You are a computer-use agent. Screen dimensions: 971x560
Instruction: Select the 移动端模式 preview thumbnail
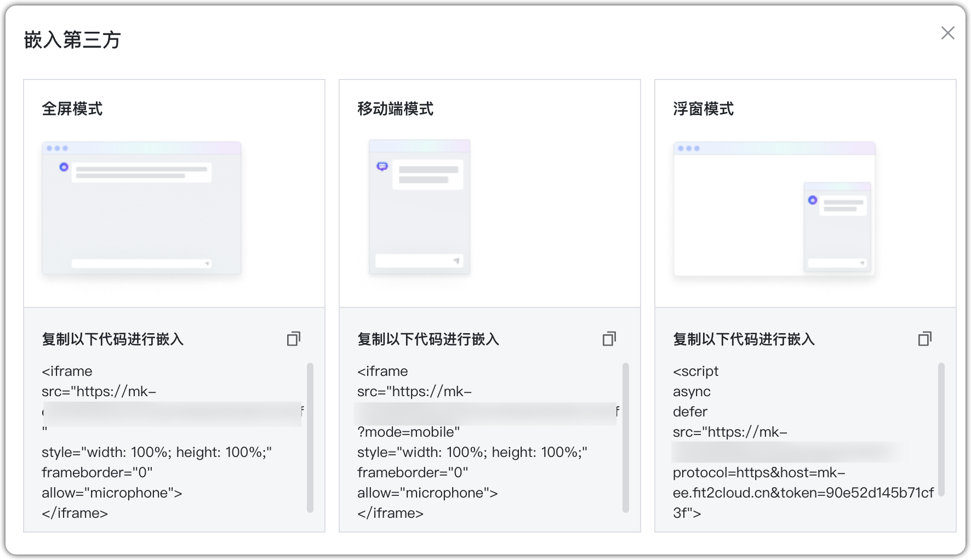click(x=419, y=207)
